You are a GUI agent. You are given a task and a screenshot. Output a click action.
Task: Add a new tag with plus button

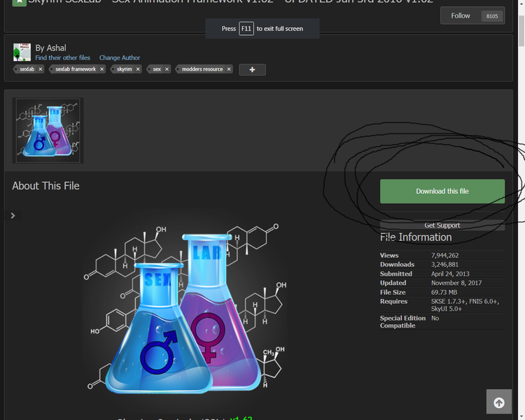pos(253,70)
